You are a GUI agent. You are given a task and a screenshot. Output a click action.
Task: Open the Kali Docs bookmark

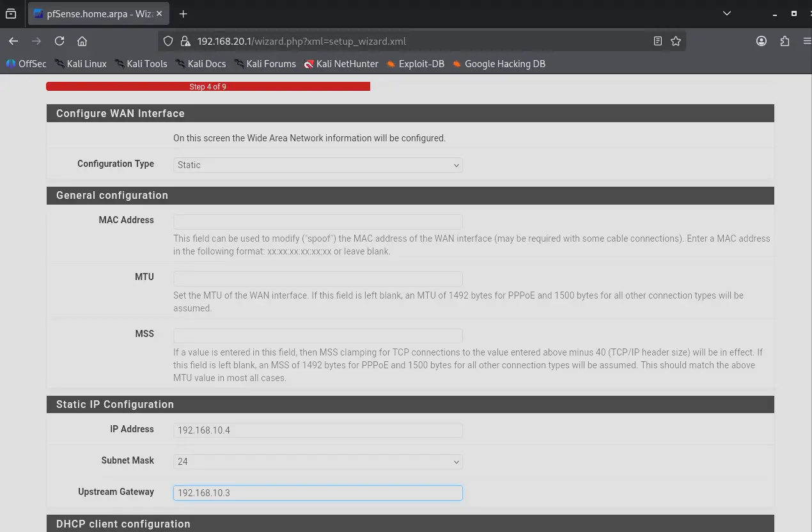pos(201,64)
